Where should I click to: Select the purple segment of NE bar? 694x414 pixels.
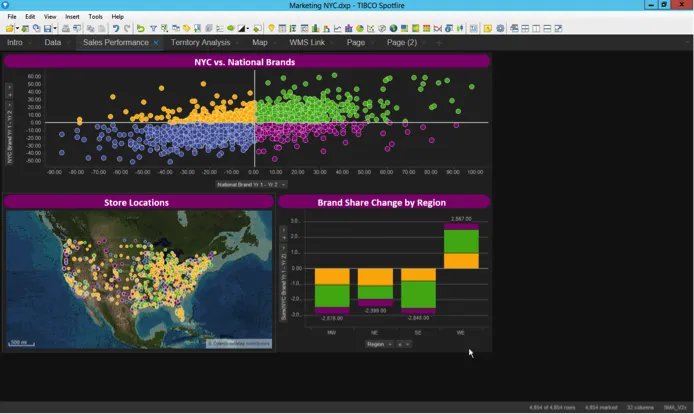click(375, 303)
